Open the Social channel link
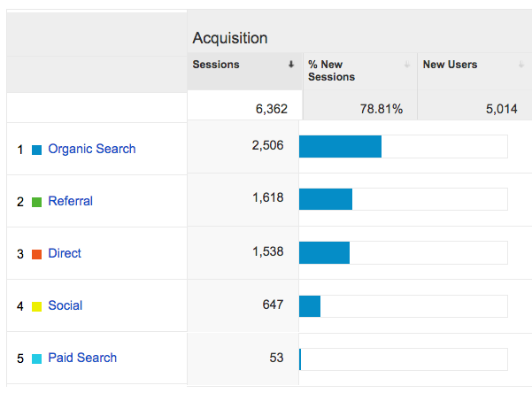This screenshot has height=401, width=532. 65,305
